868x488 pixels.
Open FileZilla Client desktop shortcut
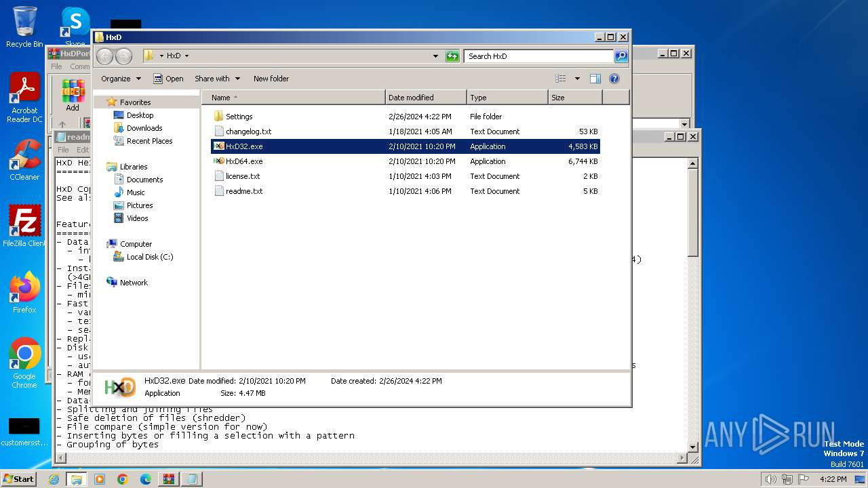(24, 226)
